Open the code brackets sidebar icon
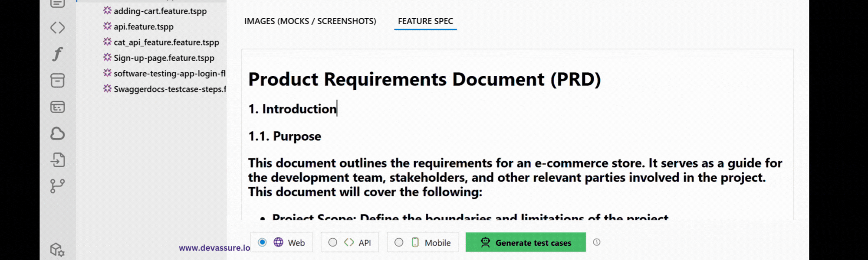This screenshot has width=868, height=260. click(x=57, y=28)
